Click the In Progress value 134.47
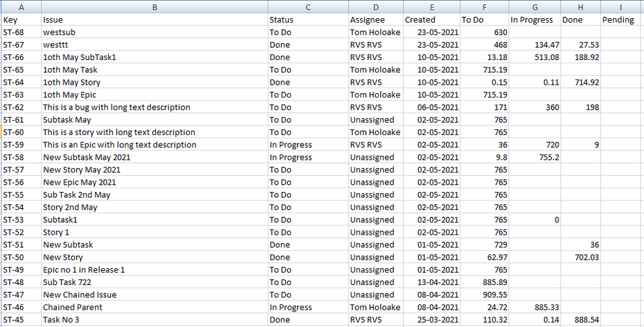This screenshot has width=644, height=327. (x=535, y=45)
